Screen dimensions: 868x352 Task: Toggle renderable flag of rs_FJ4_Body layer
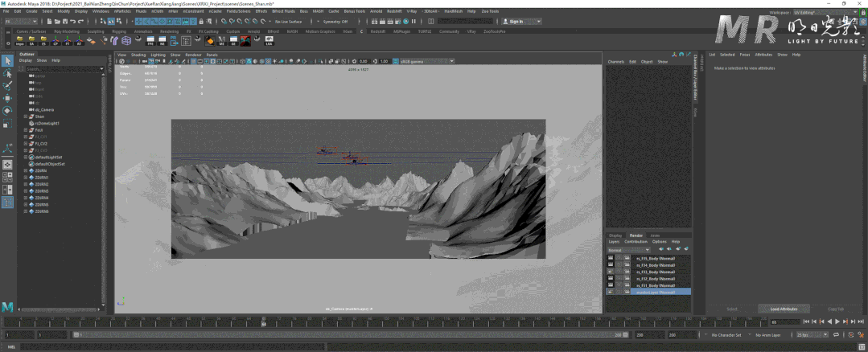coord(611,264)
